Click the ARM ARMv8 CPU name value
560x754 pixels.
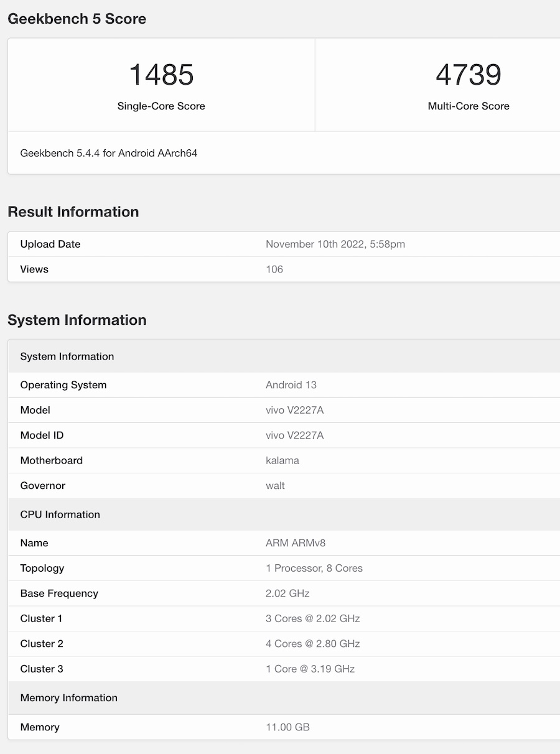tap(295, 543)
